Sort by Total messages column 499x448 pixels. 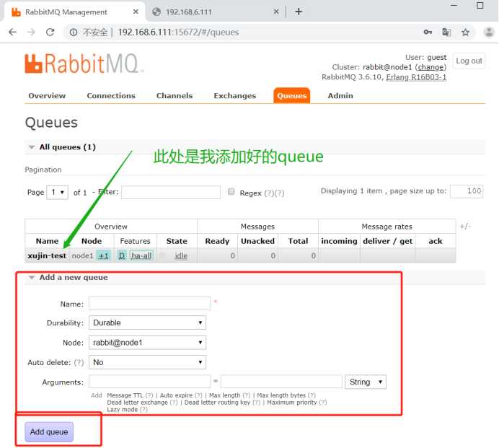299,241
